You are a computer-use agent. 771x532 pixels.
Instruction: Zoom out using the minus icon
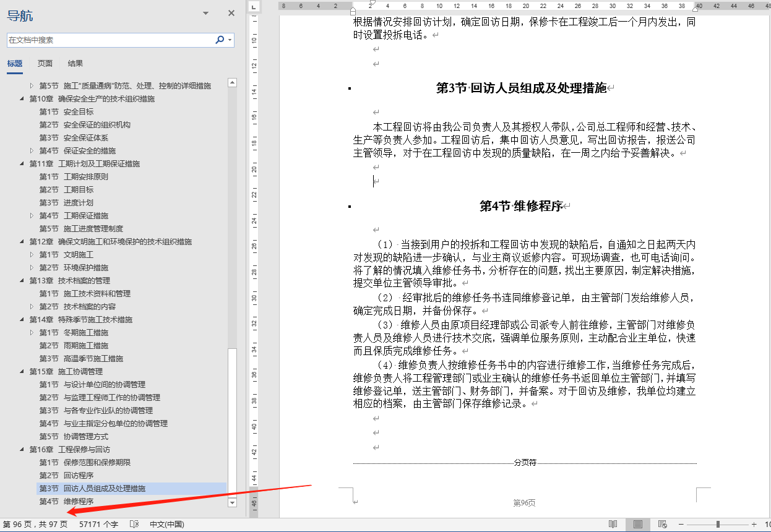(681, 523)
